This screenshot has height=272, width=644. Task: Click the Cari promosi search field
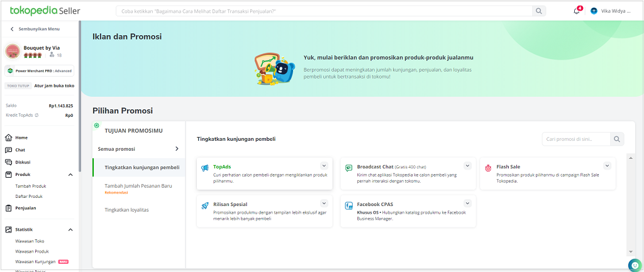pos(576,139)
